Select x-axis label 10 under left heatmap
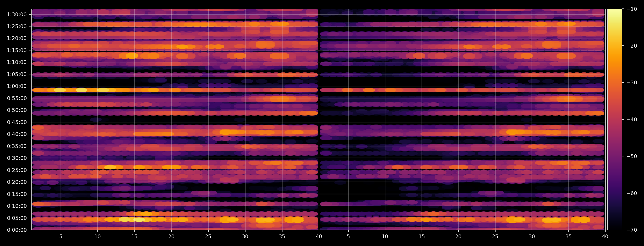Screen dimensions: 644x246 click(x=97, y=236)
